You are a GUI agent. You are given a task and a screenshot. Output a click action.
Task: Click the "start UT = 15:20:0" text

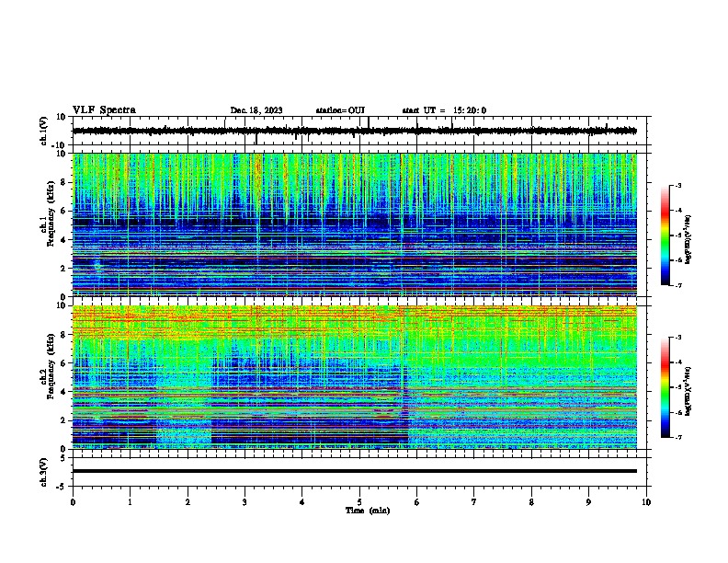[x=444, y=110]
